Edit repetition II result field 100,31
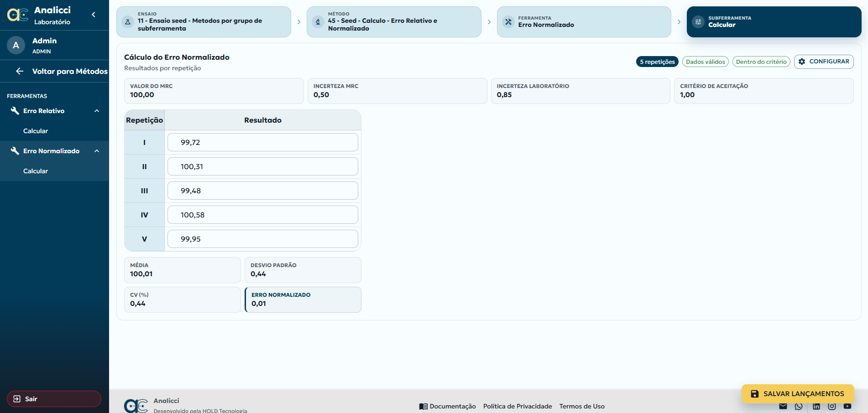This screenshot has width=868, height=413. click(263, 166)
